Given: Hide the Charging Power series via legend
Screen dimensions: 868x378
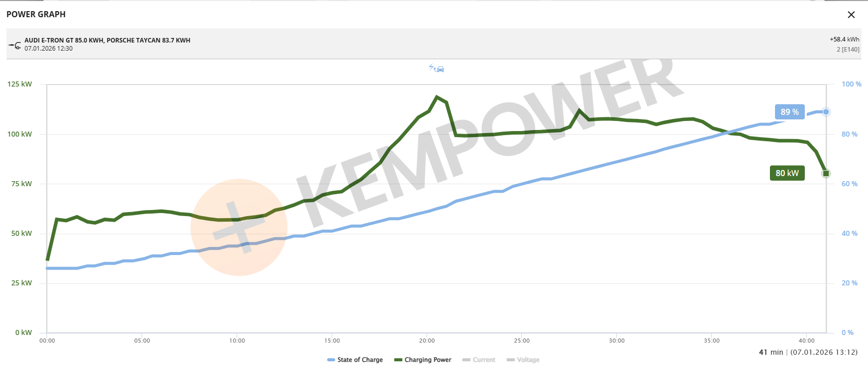Looking at the screenshot, I should (x=423, y=360).
